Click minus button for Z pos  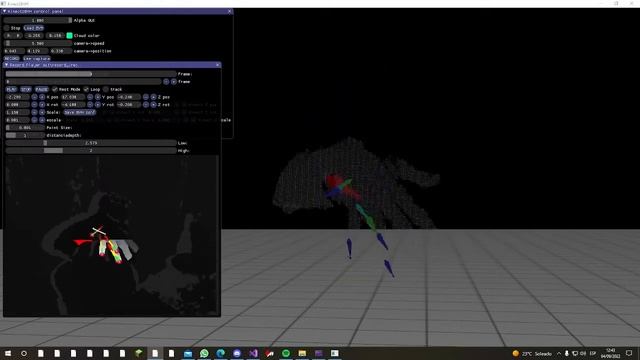(146, 97)
